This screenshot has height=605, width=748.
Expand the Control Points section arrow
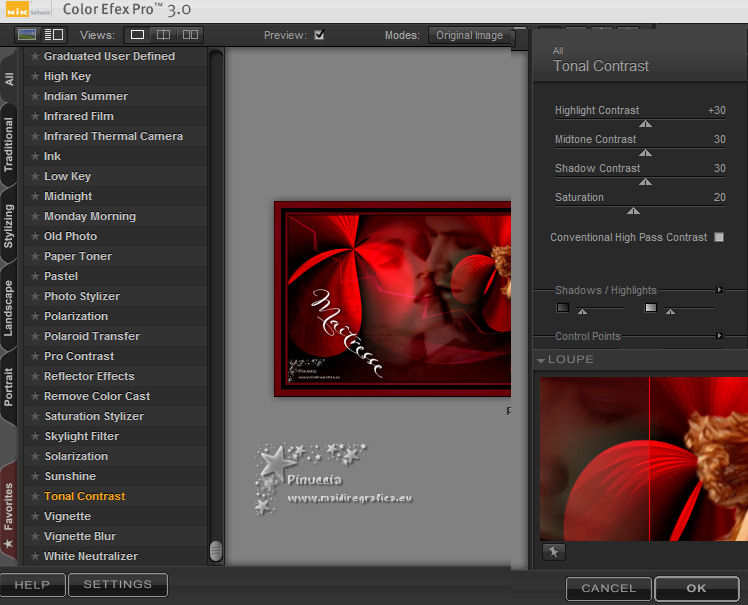pos(719,335)
